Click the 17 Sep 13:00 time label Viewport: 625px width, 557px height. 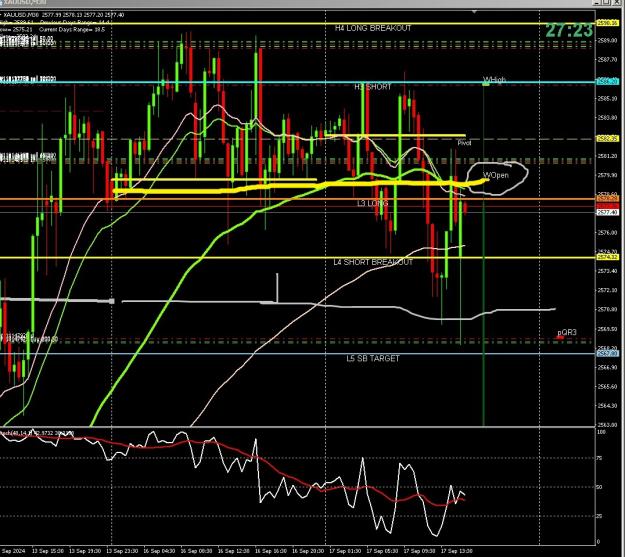point(456,551)
